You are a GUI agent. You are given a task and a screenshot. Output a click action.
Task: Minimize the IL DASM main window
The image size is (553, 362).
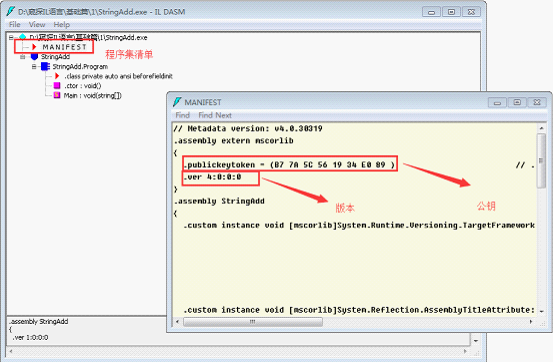431,12
